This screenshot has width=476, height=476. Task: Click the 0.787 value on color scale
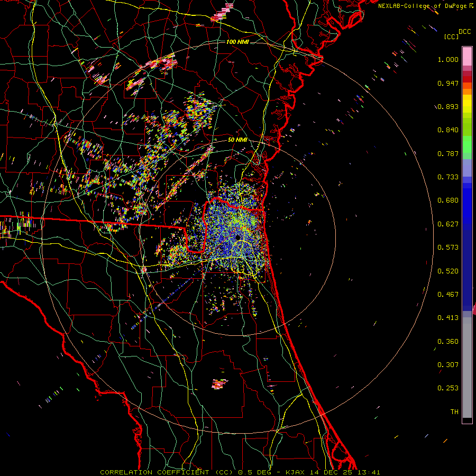[x=448, y=153]
